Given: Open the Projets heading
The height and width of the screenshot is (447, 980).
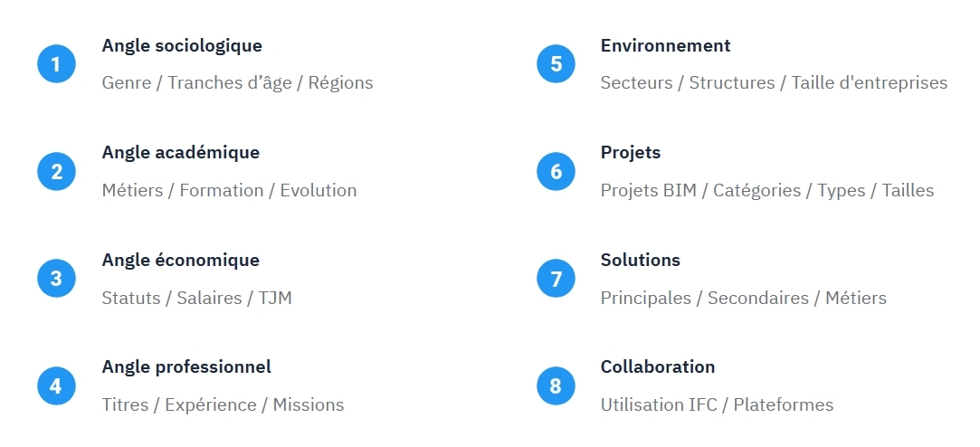Looking at the screenshot, I should coord(631,152).
